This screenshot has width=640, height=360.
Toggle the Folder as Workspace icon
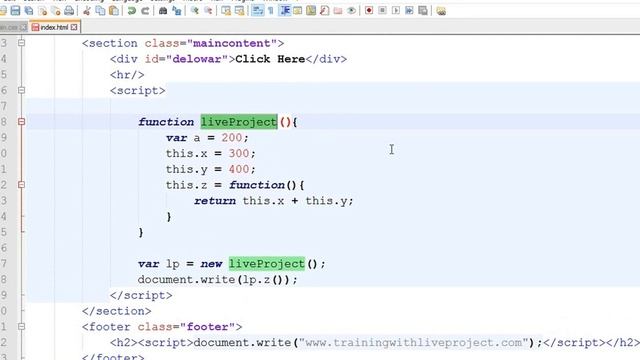pyautogui.click(x=338, y=11)
